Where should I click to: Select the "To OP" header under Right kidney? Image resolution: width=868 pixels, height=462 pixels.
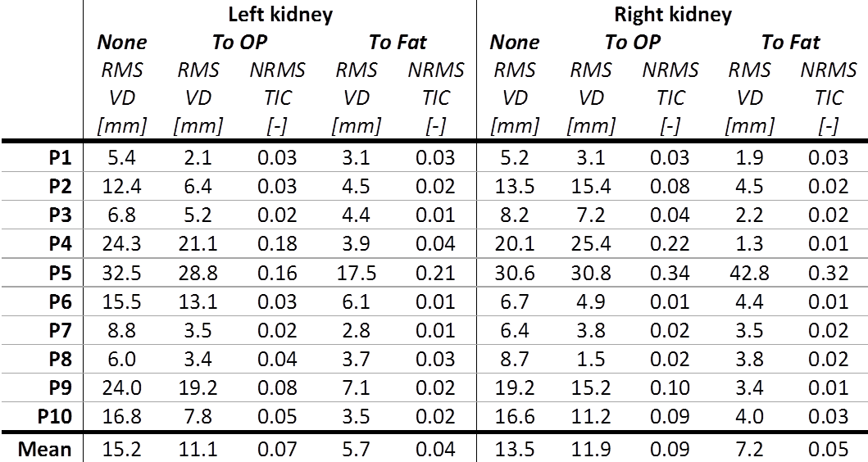(633, 43)
